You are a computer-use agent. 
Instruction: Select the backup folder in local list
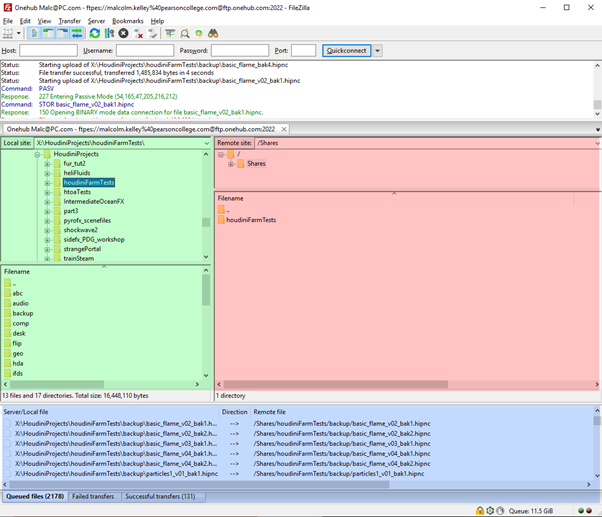(23, 314)
